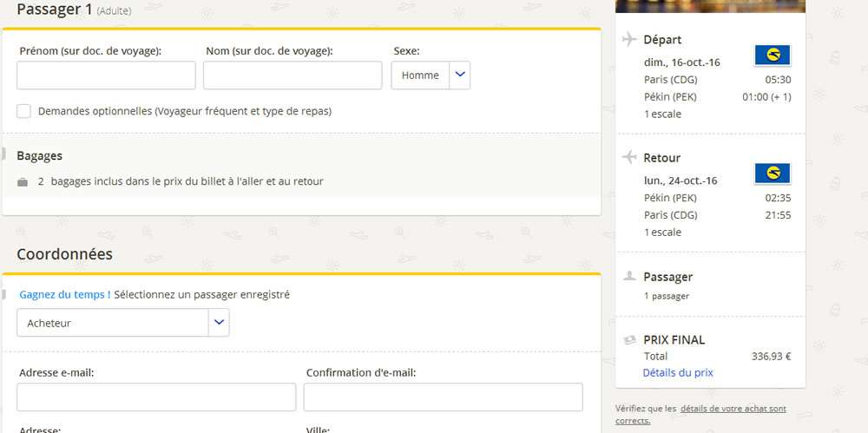Select the Adresse e-mail input box
Image resolution: width=868 pixels, height=433 pixels.
pyautogui.click(x=156, y=397)
